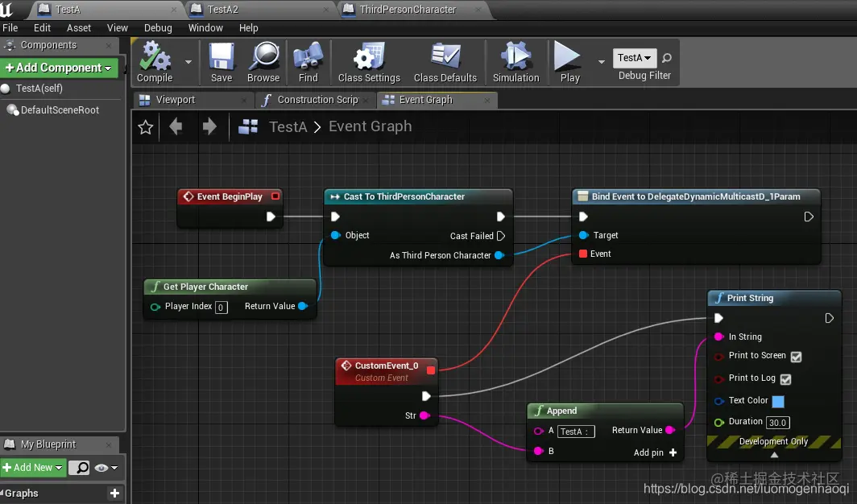Click As Third Person Character output pin
This screenshot has width=857, height=504.
pyautogui.click(x=499, y=255)
